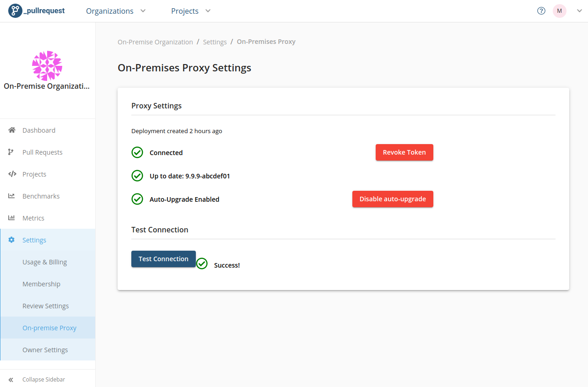Open Usage & Billing settings
Image resolution: width=588 pixels, height=387 pixels.
pos(48,262)
